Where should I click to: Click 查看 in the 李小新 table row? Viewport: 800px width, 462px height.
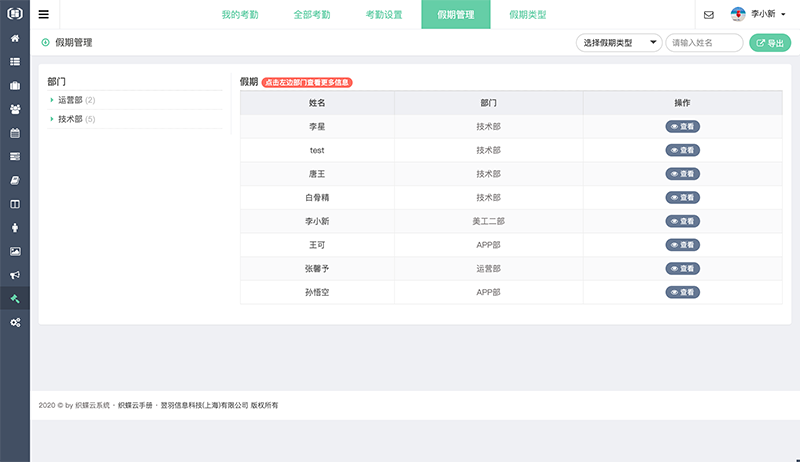682,221
